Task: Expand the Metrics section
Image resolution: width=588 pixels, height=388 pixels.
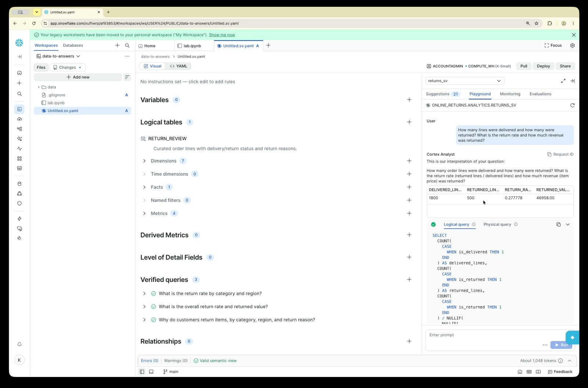Action: click(x=144, y=213)
